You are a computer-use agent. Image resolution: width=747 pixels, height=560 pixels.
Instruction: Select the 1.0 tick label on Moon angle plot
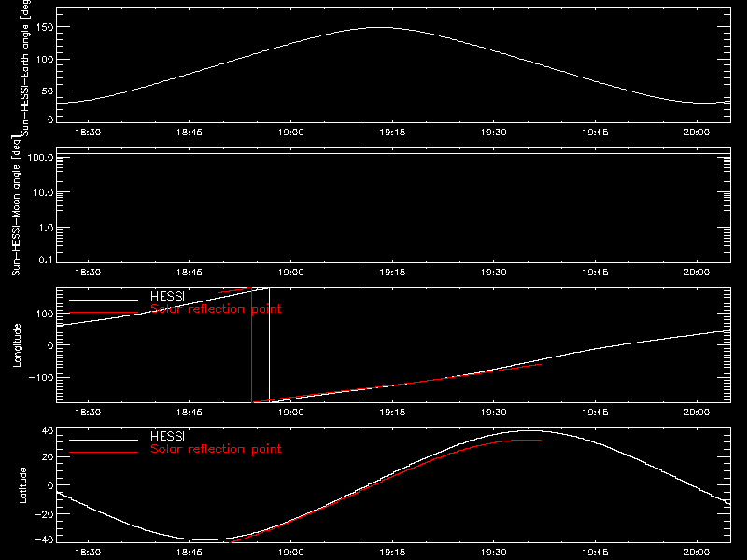point(46,228)
